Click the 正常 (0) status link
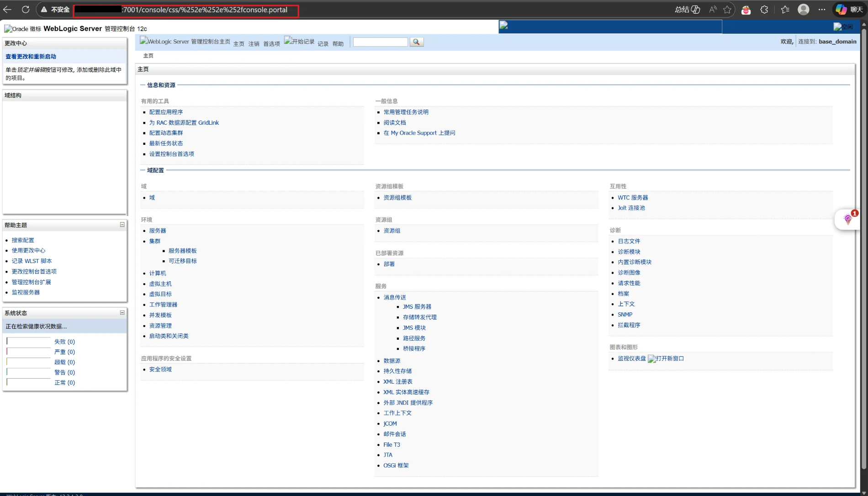 [x=64, y=383]
